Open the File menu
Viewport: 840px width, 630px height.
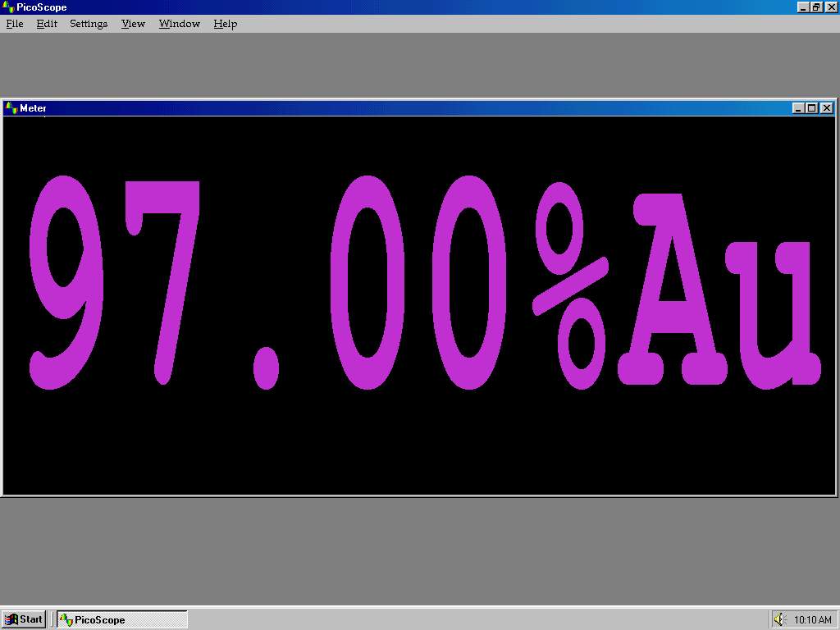[x=15, y=24]
